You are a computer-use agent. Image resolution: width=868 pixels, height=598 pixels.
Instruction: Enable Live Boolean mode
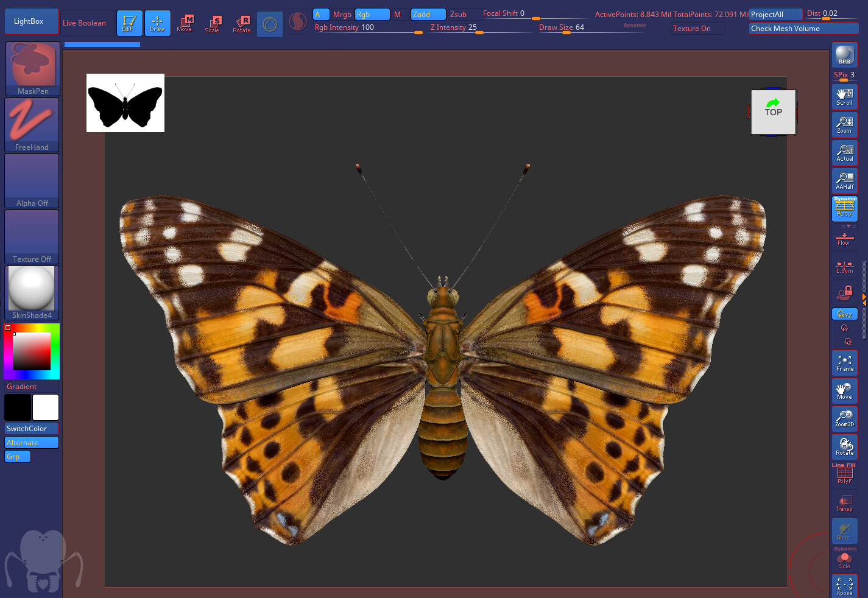pyautogui.click(x=86, y=23)
